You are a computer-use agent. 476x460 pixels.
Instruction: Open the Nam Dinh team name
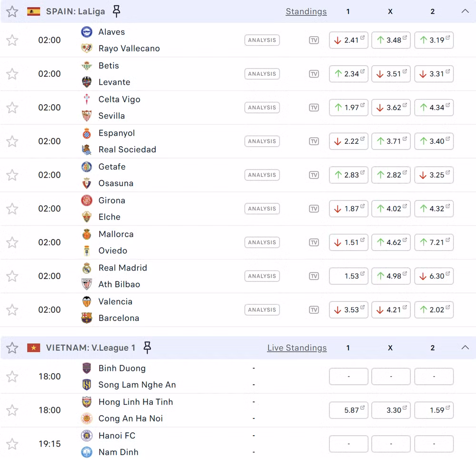(119, 452)
